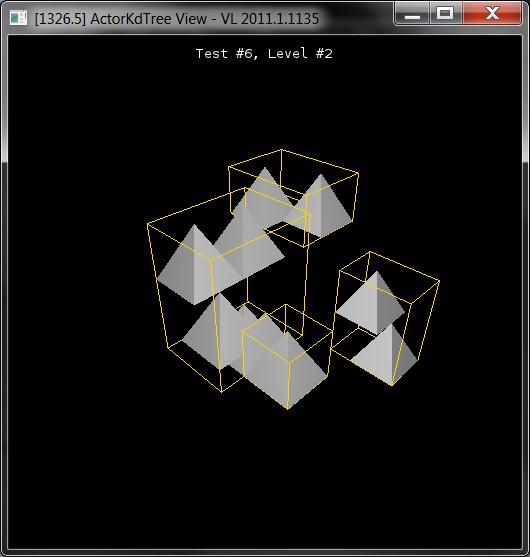Click the application icon in title bar
Image resolution: width=530 pixels, height=557 pixels.
tap(18, 18)
